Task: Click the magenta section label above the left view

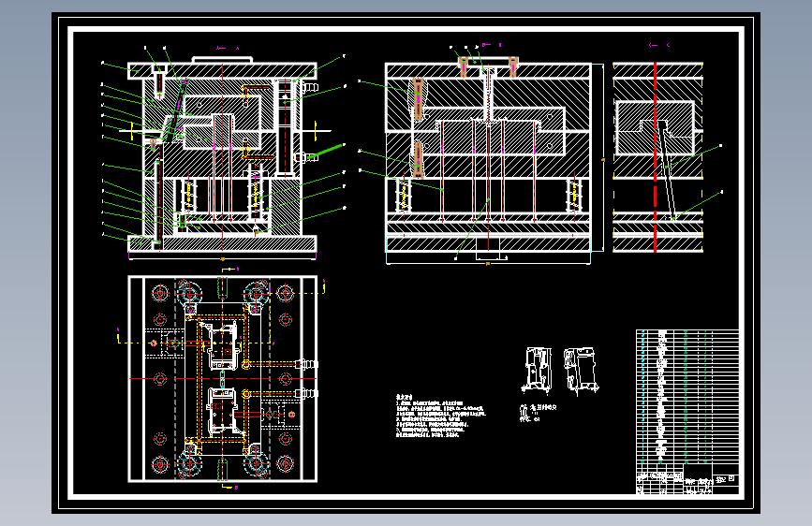Action: pos(228,48)
